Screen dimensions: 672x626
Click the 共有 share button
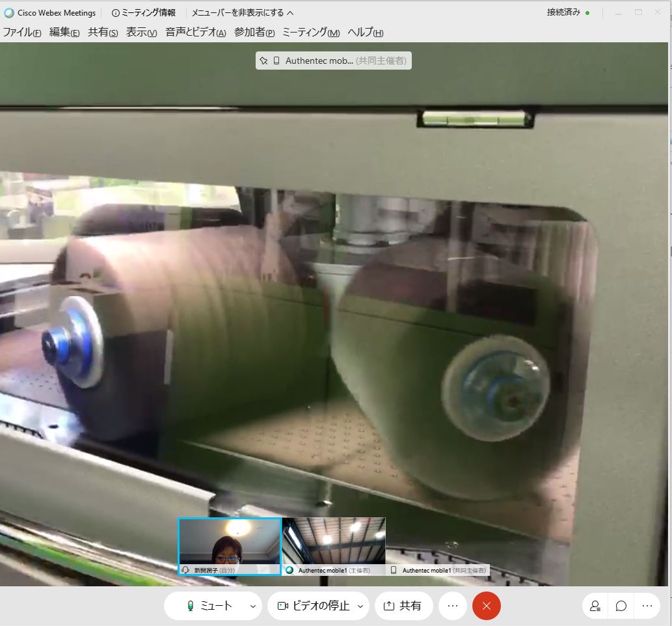click(x=402, y=606)
